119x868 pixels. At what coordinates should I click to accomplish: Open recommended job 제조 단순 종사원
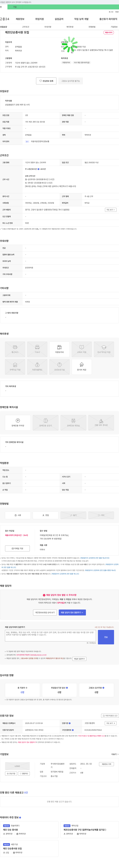point(11,830)
